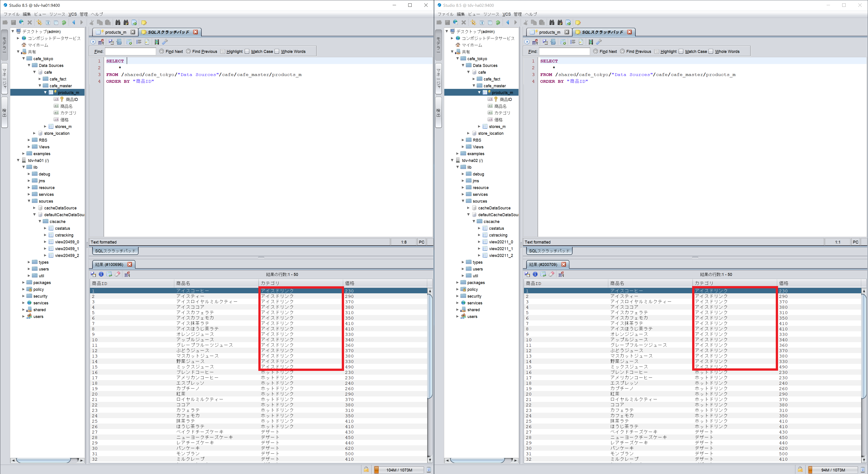Click the sync tree arrows icon in left toolbar
This screenshot has width=868, height=474.
point(39,23)
